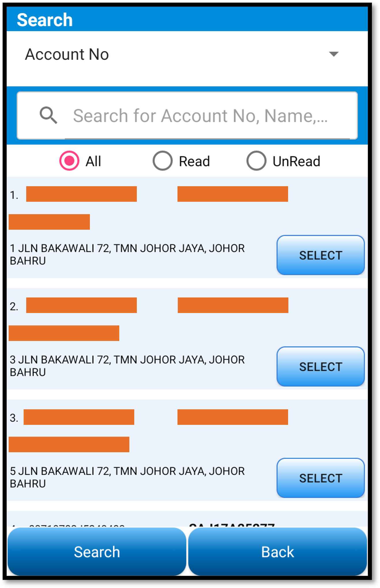Image resolution: width=380 pixels, height=588 pixels.
Task: Click into the Search for Account No field
Action: [187, 116]
